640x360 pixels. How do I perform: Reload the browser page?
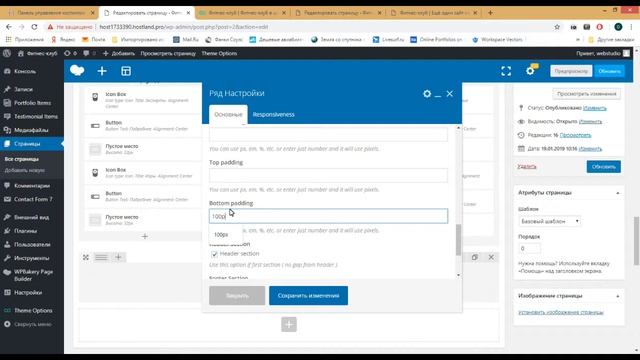point(34,27)
